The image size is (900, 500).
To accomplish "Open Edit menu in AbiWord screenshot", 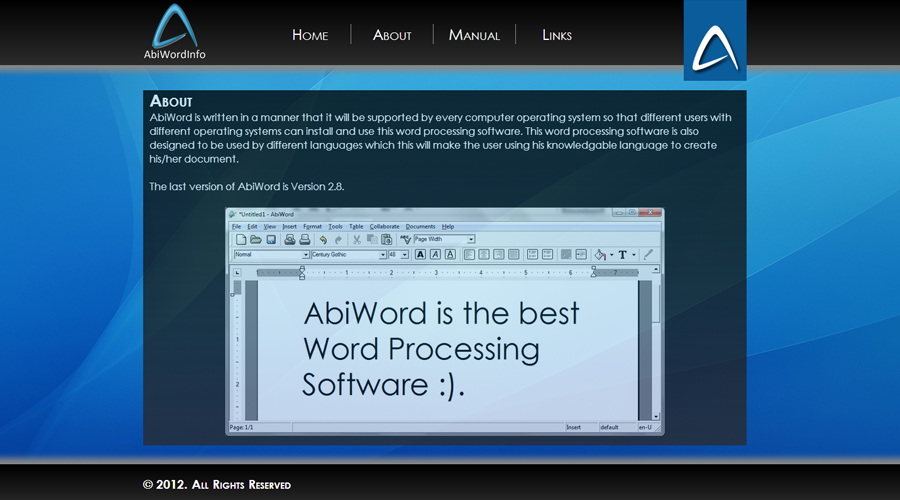I will coord(253,227).
